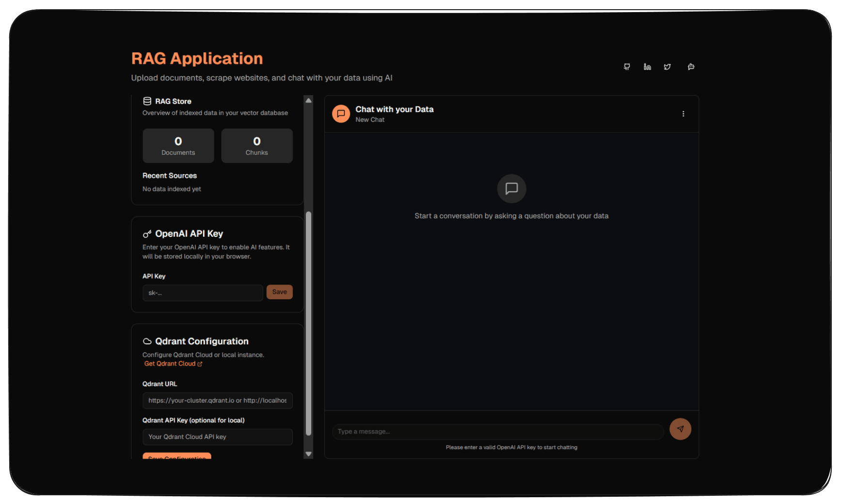Click the Save Configuration button
The width and height of the screenshot is (841, 504).
tap(177, 456)
